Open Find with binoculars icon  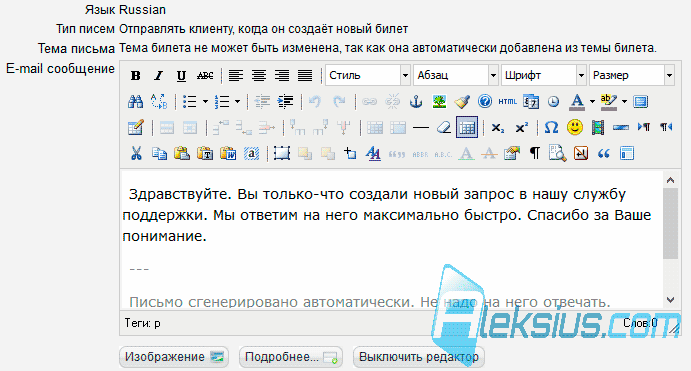coord(136,102)
